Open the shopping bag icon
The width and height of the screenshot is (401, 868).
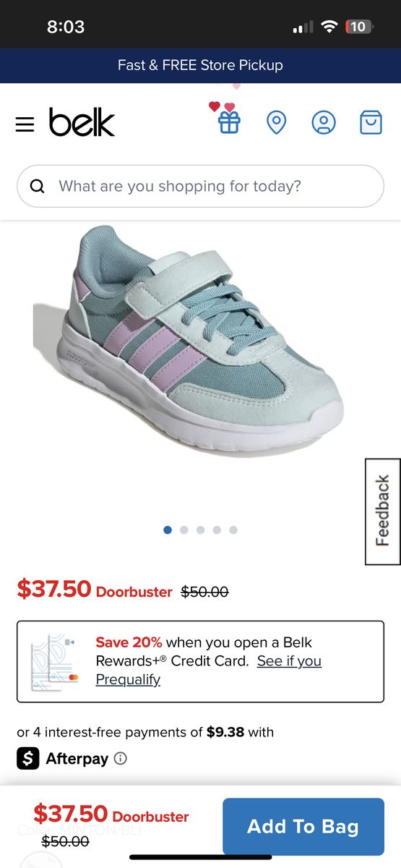coord(371,122)
